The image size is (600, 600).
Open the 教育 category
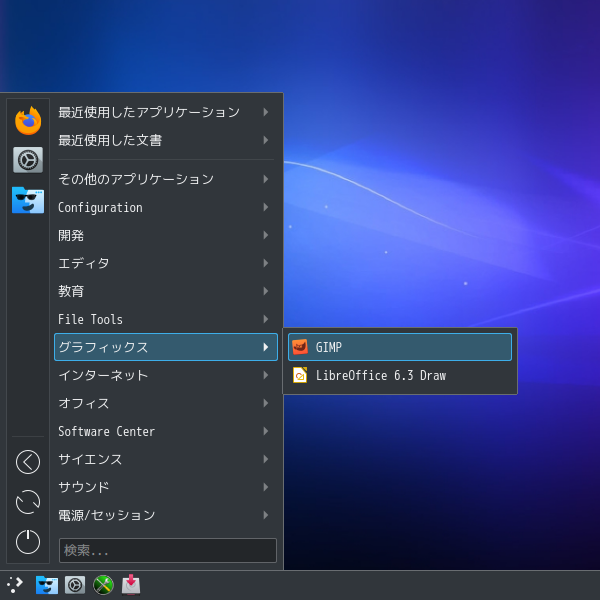click(x=166, y=291)
